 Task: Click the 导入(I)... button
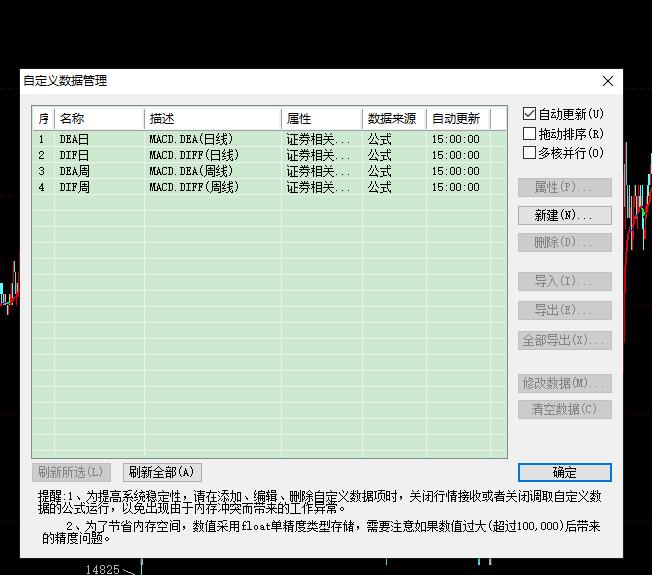point(564,281)
